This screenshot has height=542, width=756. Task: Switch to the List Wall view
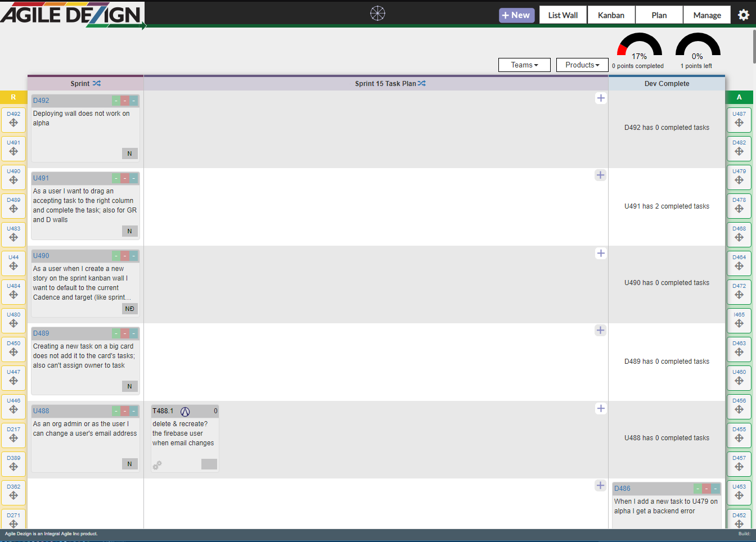562,15
